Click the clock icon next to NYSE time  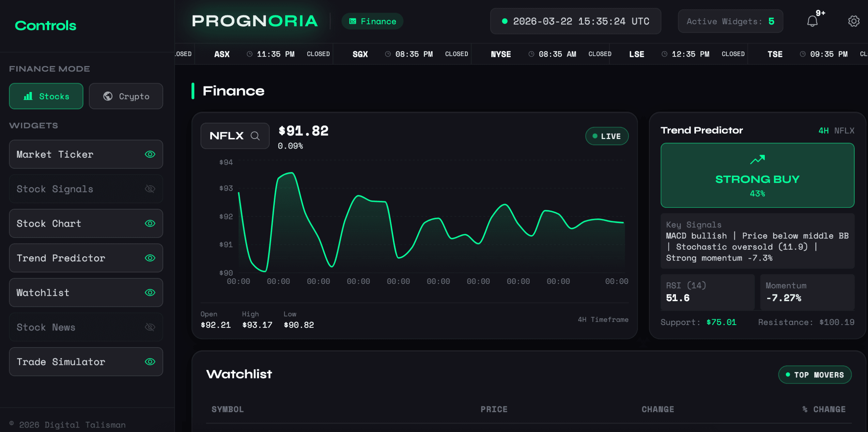531,54
